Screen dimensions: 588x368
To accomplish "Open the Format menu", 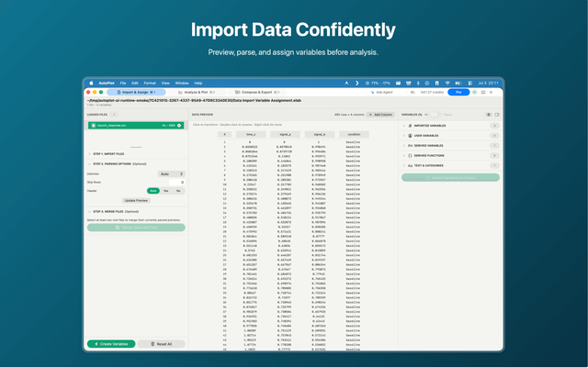I will pyautogui.click(x=150, y=84).
